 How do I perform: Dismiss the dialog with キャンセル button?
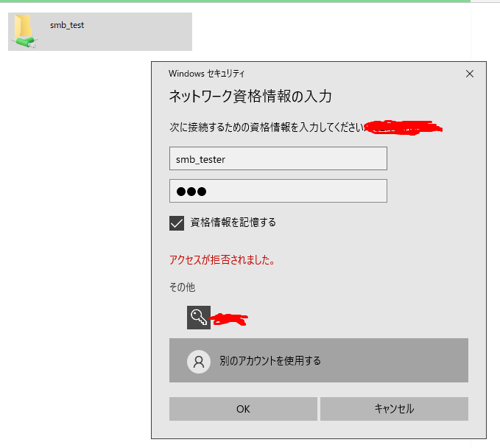pos(394,409)
